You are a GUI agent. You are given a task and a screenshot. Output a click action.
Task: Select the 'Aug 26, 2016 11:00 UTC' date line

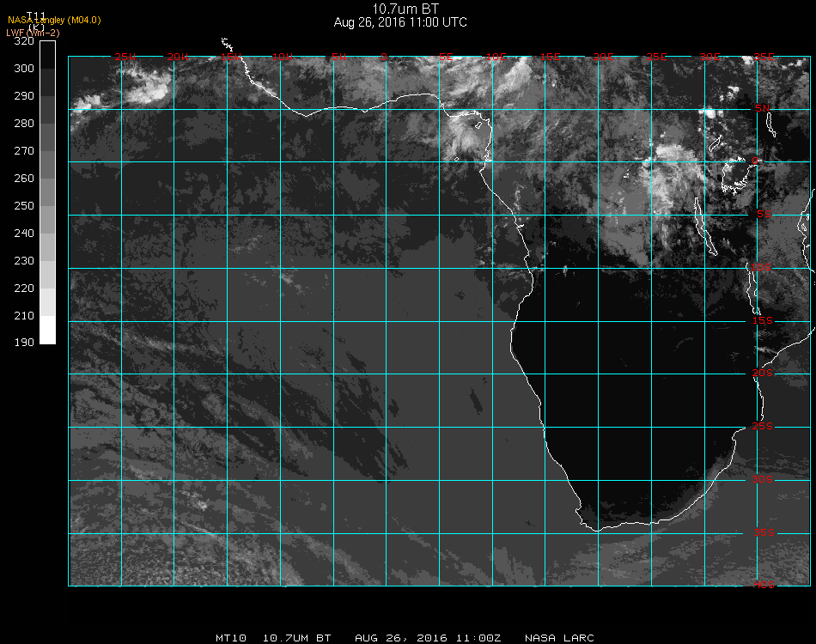pos(400,22)
